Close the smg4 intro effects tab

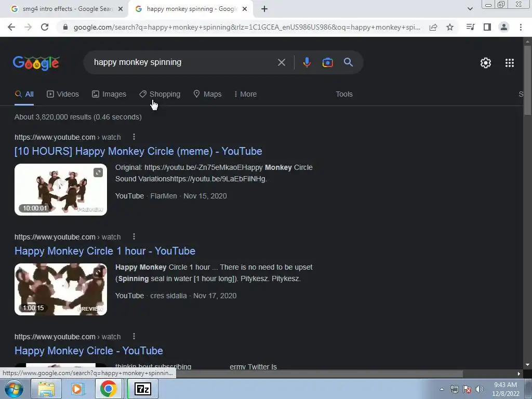coord(120,9)
